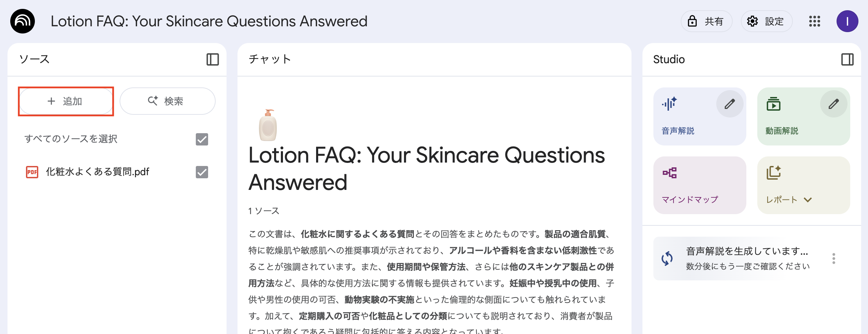Click the lotion bottle emoji thumbnail
Screen dimensions: 868x334
click(268, 125)
